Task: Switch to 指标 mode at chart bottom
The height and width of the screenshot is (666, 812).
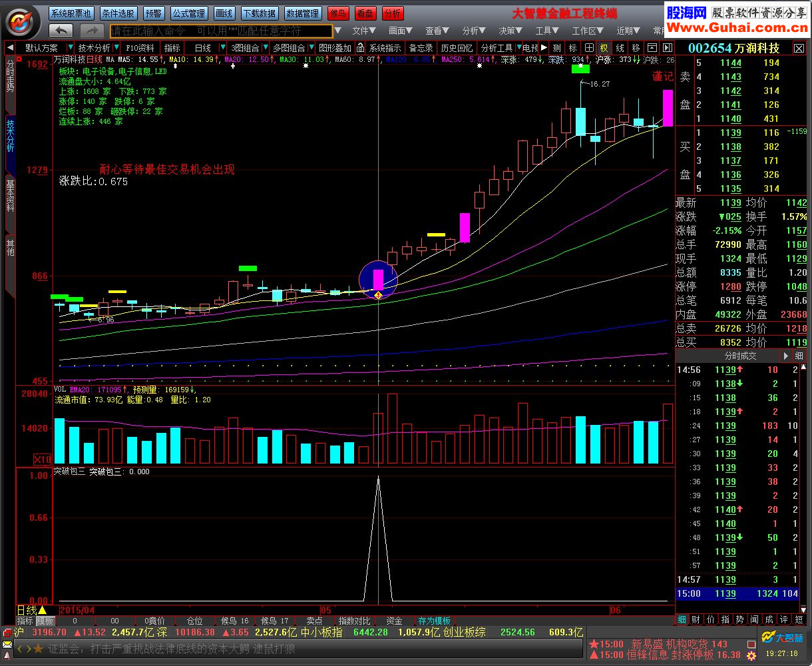Action: (25, 621)
